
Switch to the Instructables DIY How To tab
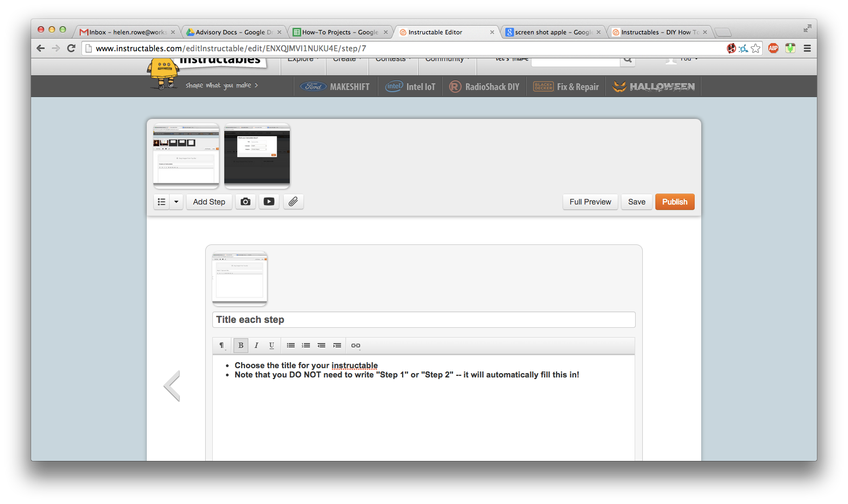click(658, 32)
